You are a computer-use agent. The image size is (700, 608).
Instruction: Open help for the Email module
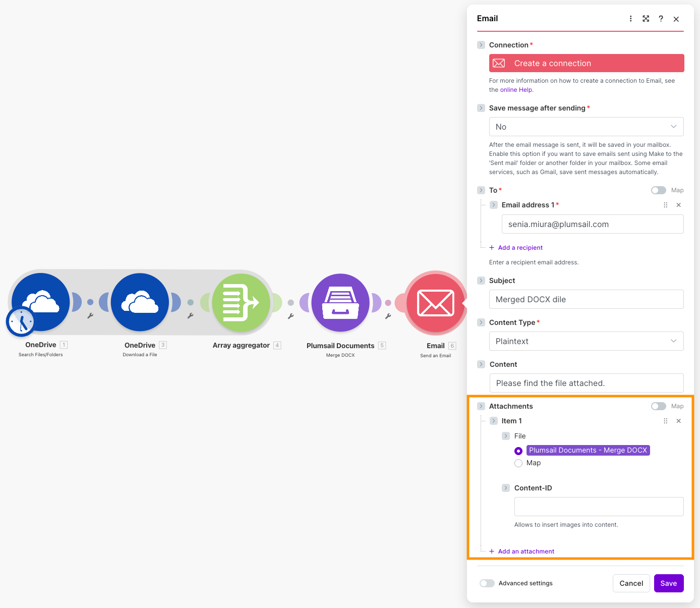pos(661,19)
